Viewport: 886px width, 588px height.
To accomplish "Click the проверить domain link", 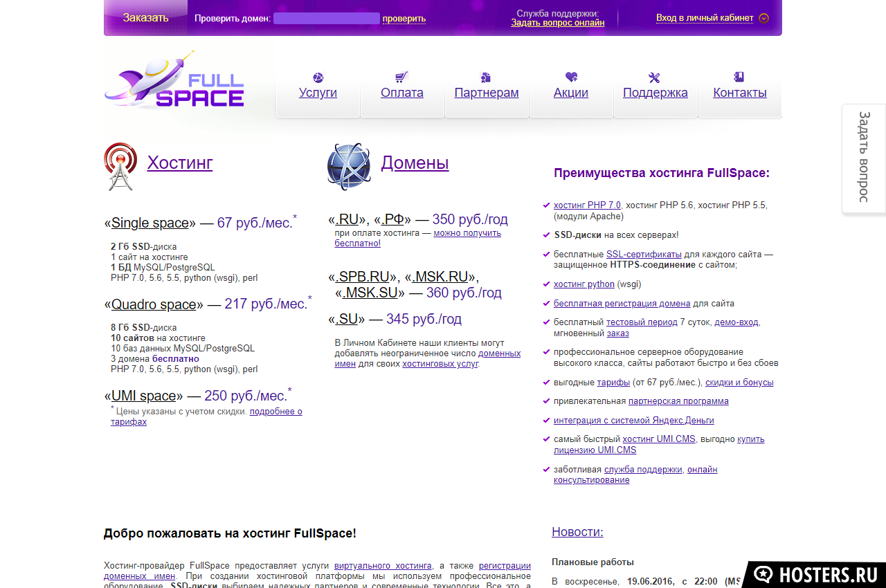I will [404, 19].
